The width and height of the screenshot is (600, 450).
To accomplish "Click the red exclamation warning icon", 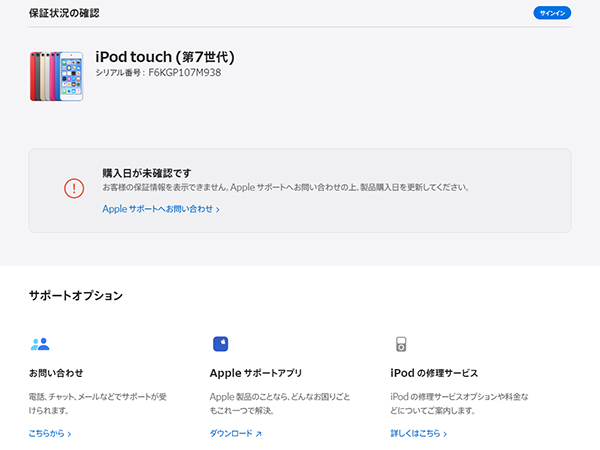I will (74, 188).
